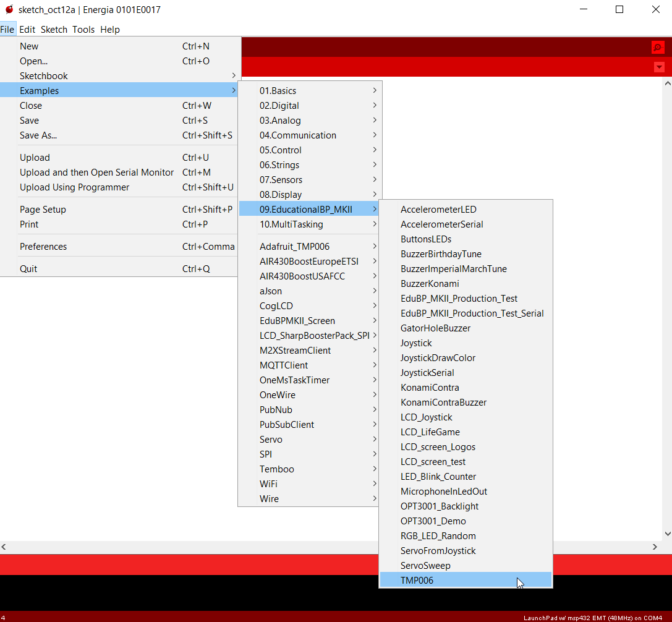Open the Joystick example
Screen dimensions: 672x622
click(466, 343)
